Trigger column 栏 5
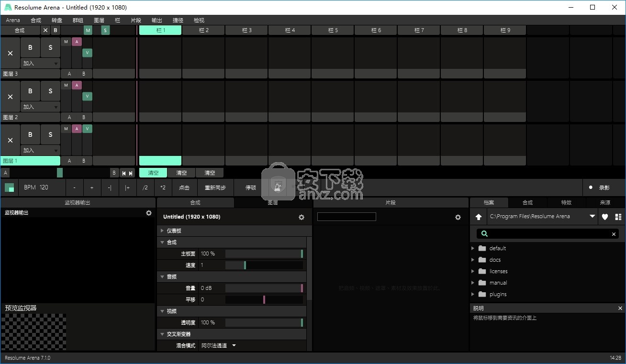This screenshot has height=364, width=626. click(x=333, y=30)
